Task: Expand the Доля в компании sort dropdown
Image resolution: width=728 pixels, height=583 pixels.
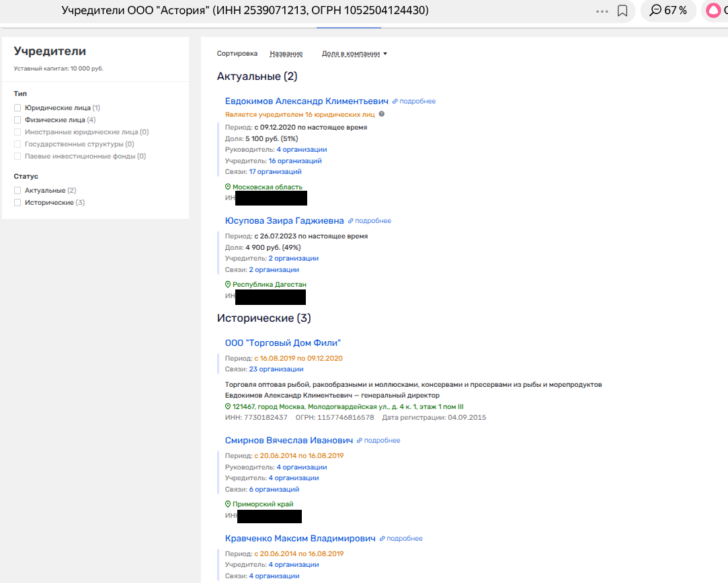Action: click(x=354, y=54)
